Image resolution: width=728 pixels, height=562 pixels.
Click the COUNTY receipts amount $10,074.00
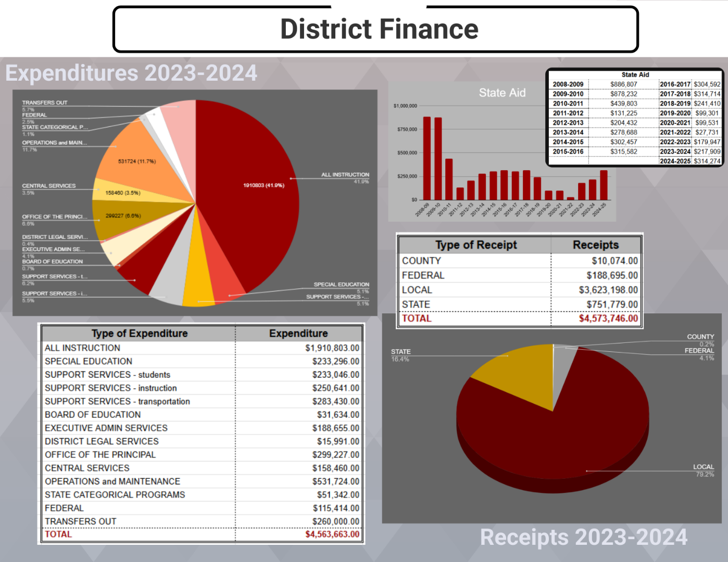click(614, 261)
